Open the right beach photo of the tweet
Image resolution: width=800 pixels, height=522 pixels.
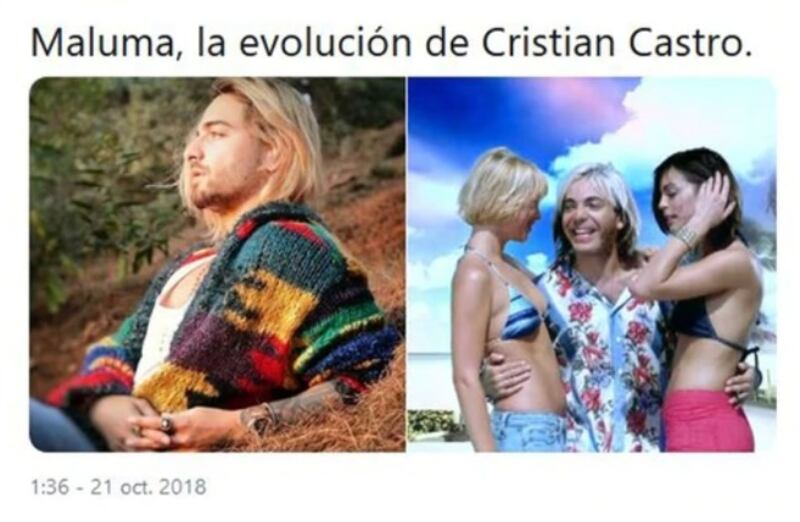[x=592, y=264]
